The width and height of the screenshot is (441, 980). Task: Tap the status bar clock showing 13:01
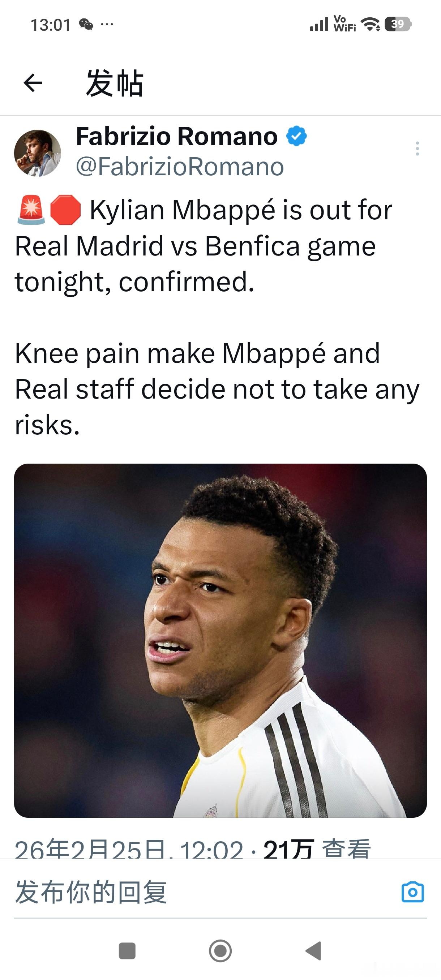pos(51,25)
